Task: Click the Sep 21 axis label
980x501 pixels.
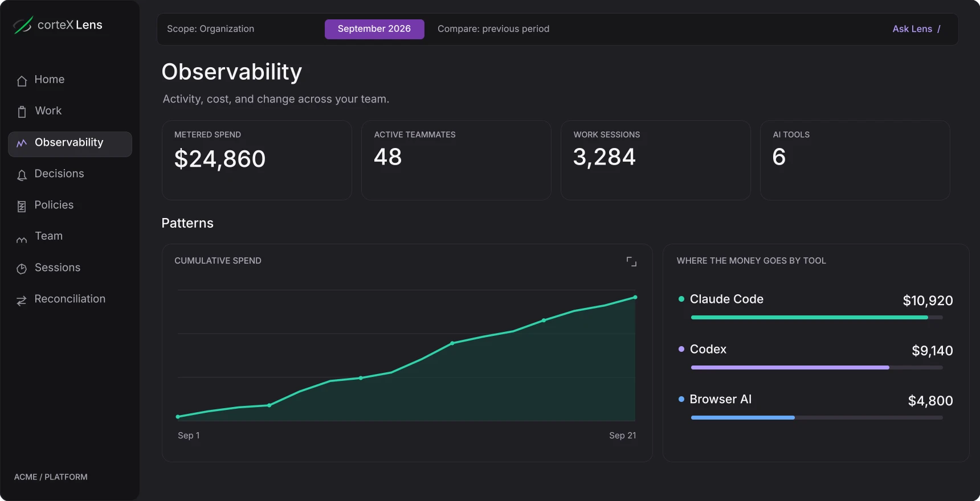Action: click(622, 436)
